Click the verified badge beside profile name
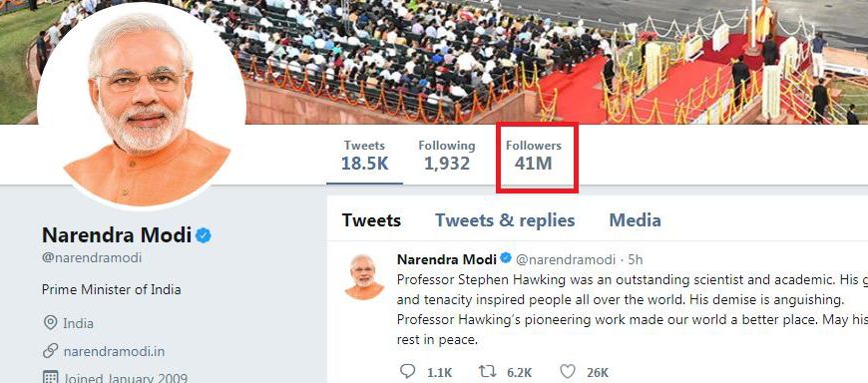This screenshot has width=868, height=383. click(x=204, y=235)
